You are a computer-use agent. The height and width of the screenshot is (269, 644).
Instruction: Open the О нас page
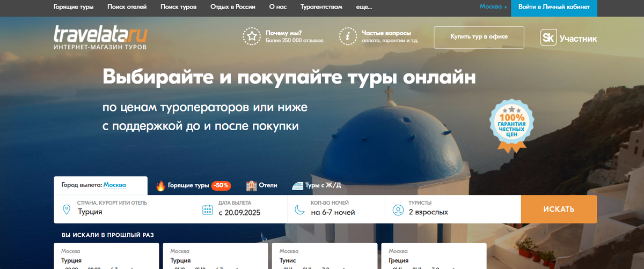click(278, 8)
